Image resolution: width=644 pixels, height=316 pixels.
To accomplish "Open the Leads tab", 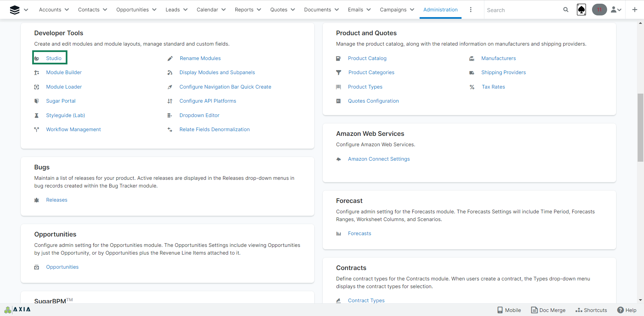I will (x=173, y=10).
